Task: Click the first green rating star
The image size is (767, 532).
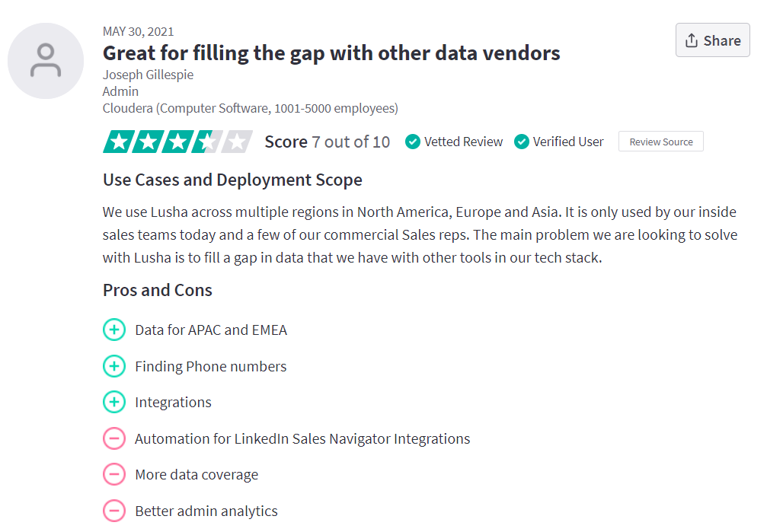Action: [x=119, y=142]
